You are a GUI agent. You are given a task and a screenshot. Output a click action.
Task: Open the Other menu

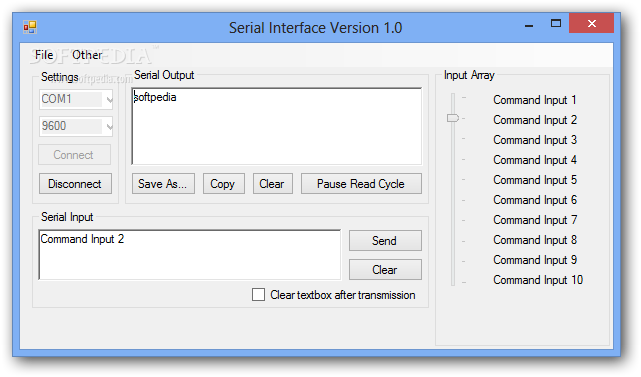[87, 55]
